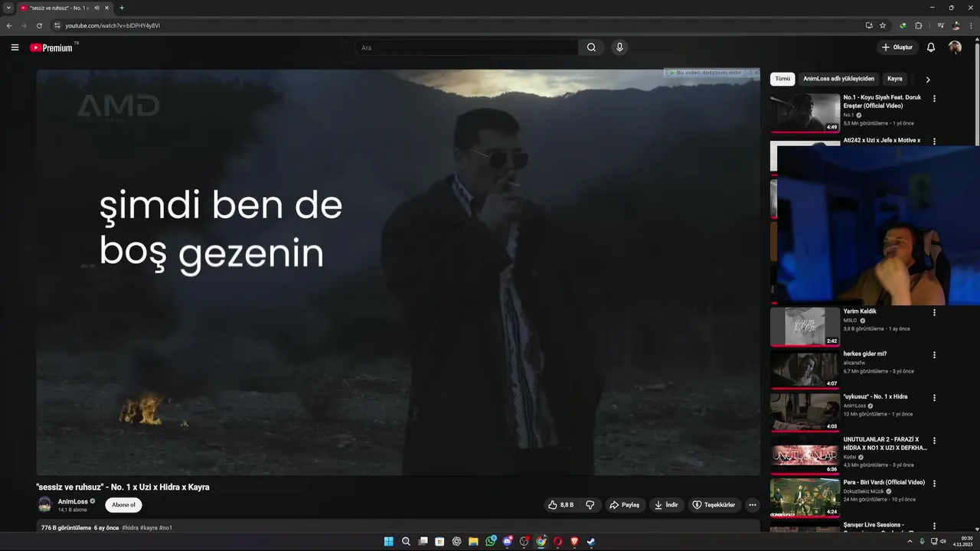980x551 pixels.
Task: Open 'No.1 - Koyu Siyah' video thumbnail
Action: coord(805,112)
